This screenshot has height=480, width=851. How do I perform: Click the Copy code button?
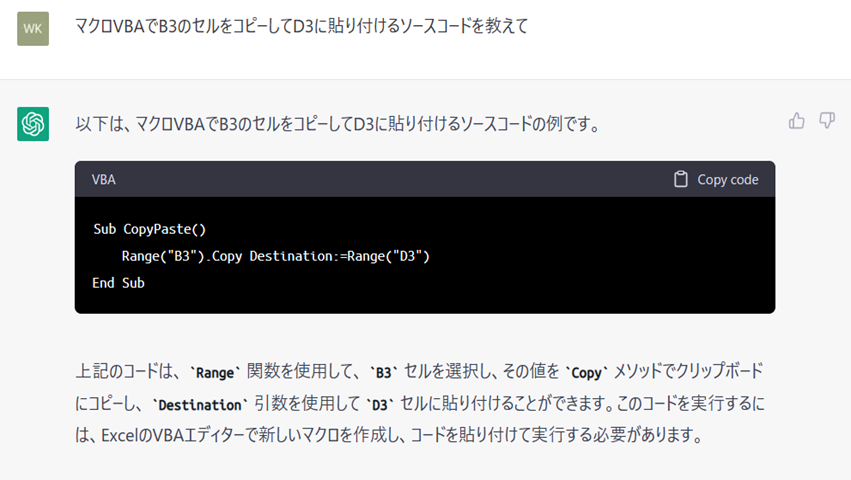[716, 179]
